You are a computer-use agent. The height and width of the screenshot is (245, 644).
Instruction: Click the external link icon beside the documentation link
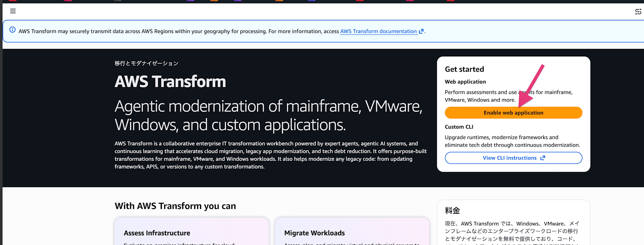coord(421,31)
